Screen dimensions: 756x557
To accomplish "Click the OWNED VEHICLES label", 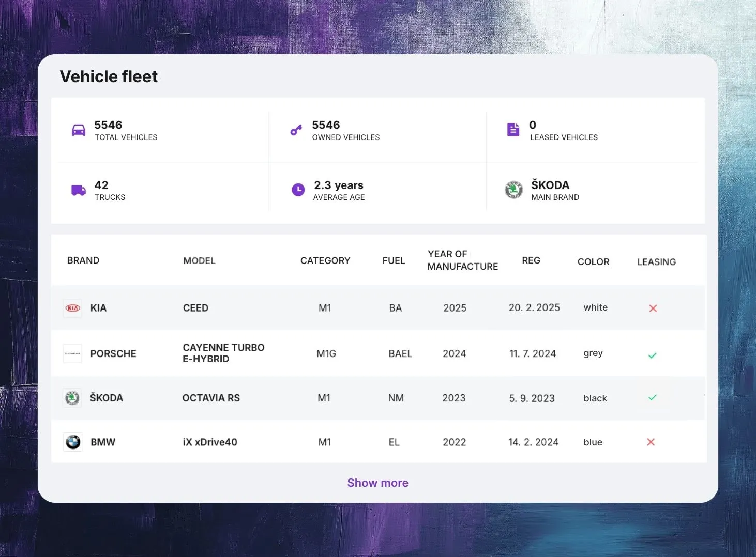I will 346,137.
